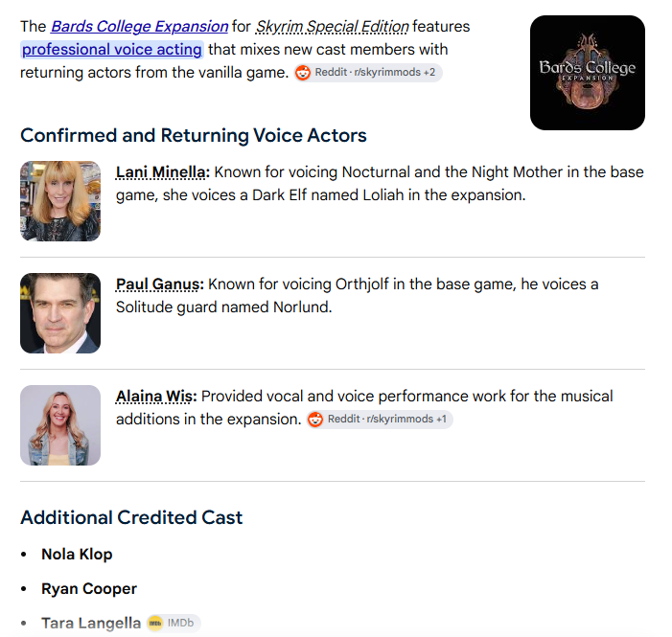Click the Reddit icon in first source chip
Viewport: 672px width, 637px height.
303,73
